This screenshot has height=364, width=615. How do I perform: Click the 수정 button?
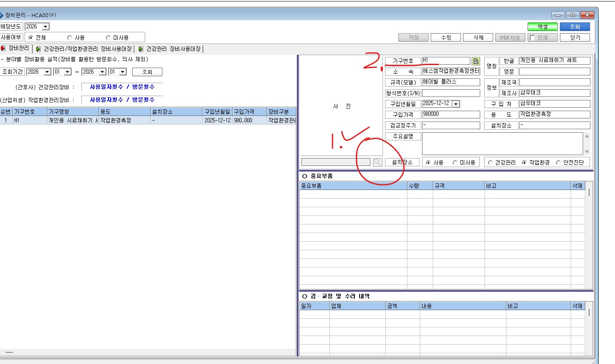tap(446, 38)
